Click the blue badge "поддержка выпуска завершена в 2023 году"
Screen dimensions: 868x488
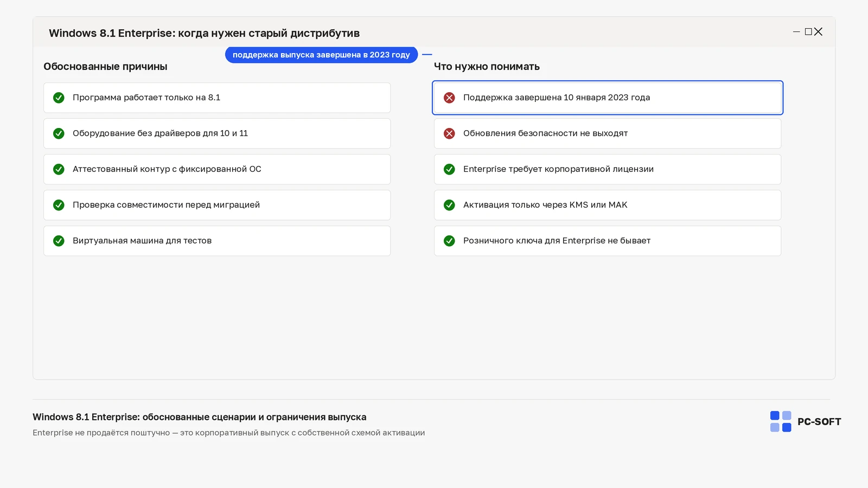click(321, 55)
